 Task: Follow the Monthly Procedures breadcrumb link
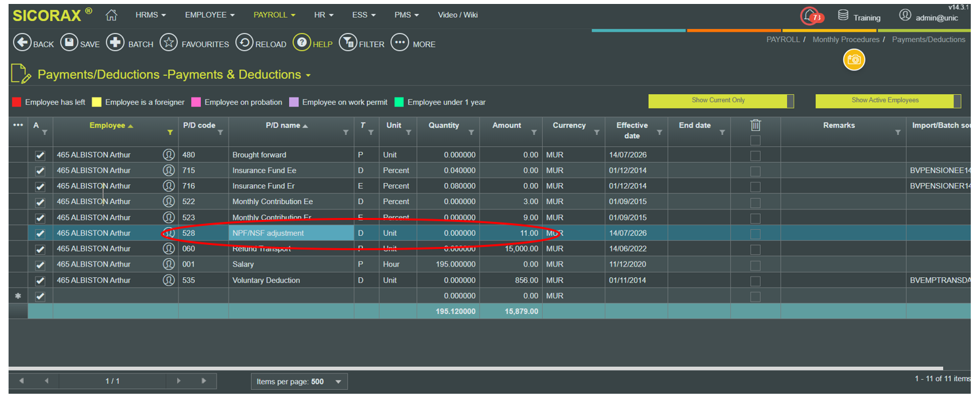coord(846,40)
